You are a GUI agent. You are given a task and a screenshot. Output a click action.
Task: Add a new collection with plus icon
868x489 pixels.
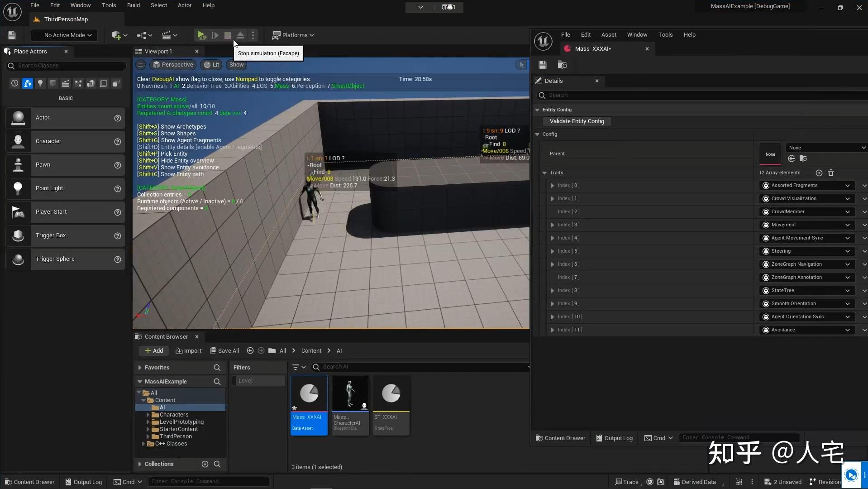click(205, 464)
